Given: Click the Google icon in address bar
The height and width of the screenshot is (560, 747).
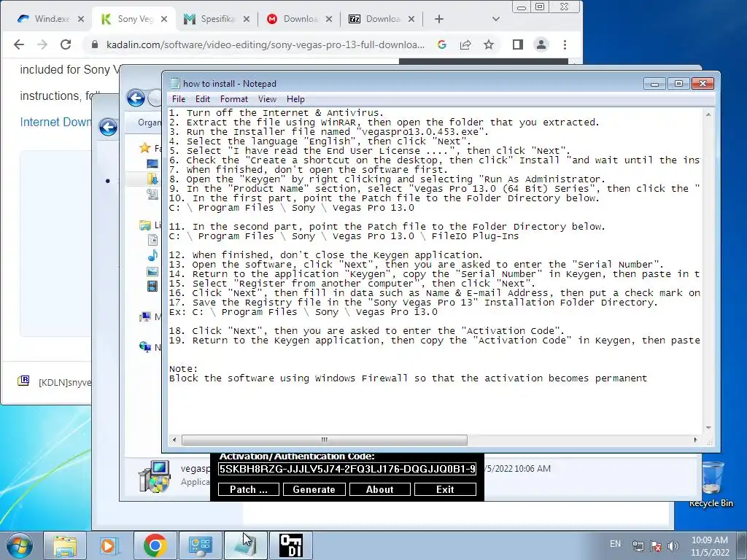Looking at the screenshot, I should coord(442,44).
